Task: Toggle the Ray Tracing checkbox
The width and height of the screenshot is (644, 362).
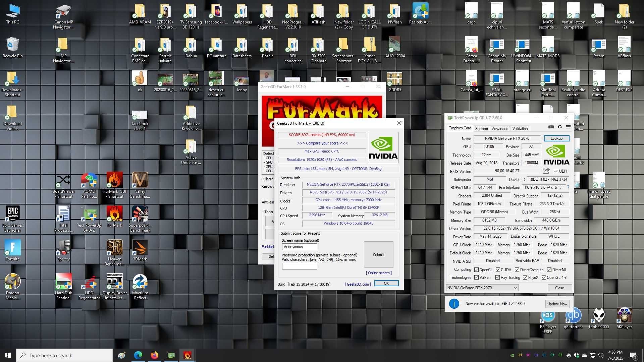Action: [498, 278]
